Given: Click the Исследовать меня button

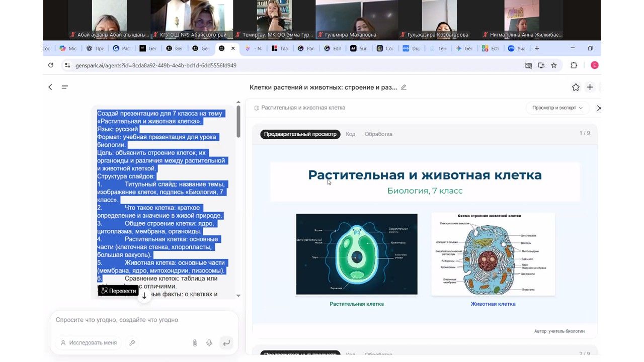Looking at the screenshot, I should click(x=89, y=343).
